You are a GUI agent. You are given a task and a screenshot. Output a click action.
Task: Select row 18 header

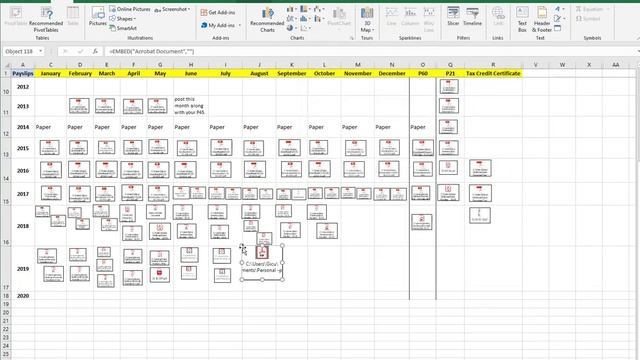pyautogui.click(x=6, y=296)
